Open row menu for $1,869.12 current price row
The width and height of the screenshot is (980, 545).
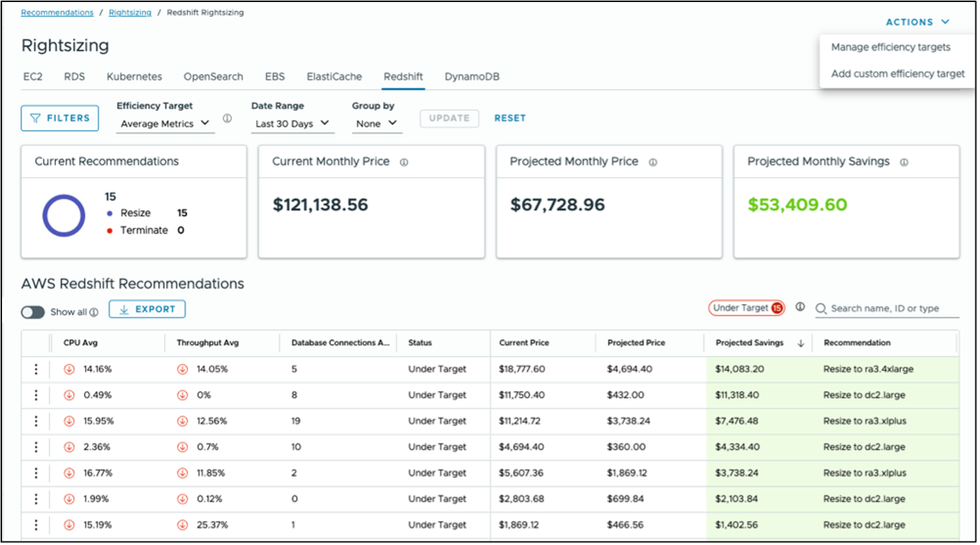(37, 525)
